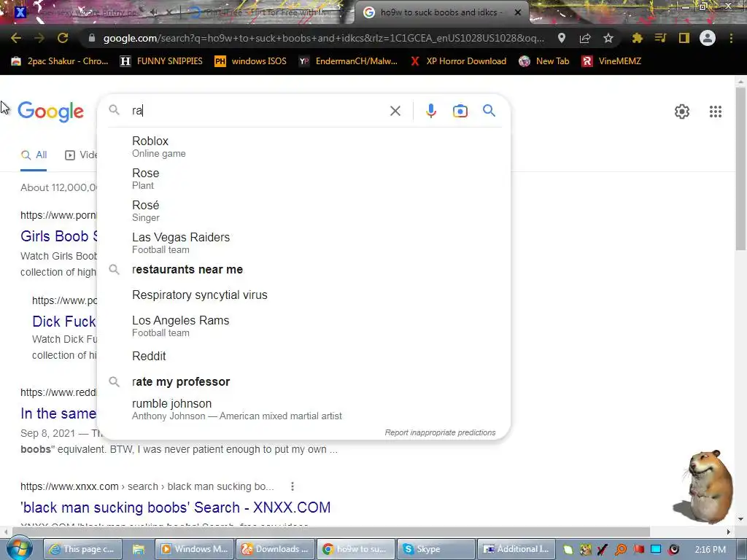Switch to the Videos results tab

[81, 155]
